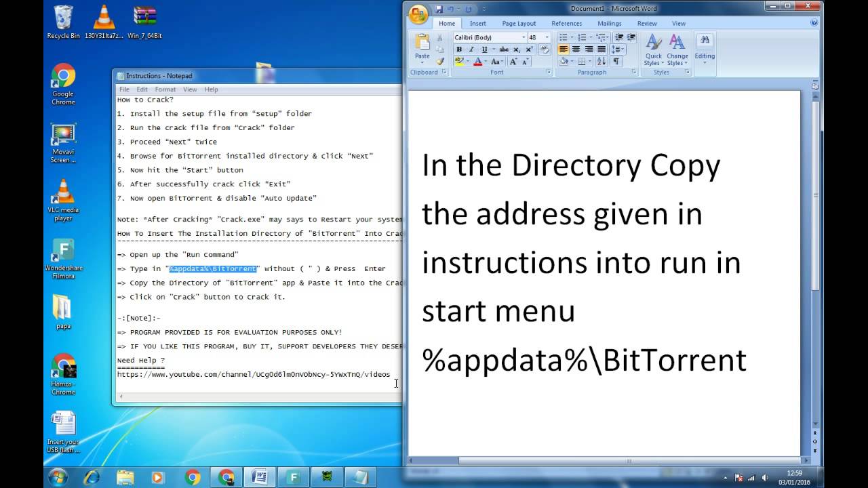Decrease paragraph indent in Word
Image resolution: width=868 pixels, height=488 pixels.
click(x=619, y=37)
